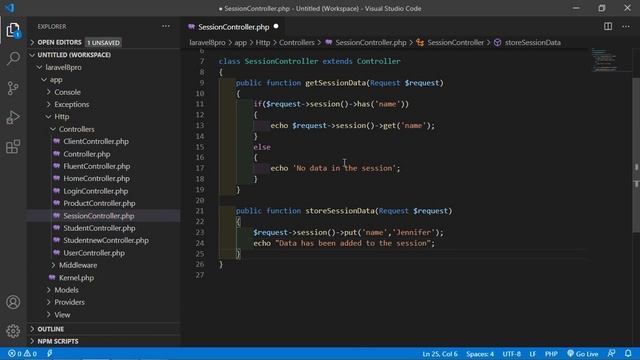Click laravel8pro breadcrumb segment

pos(207,42)
